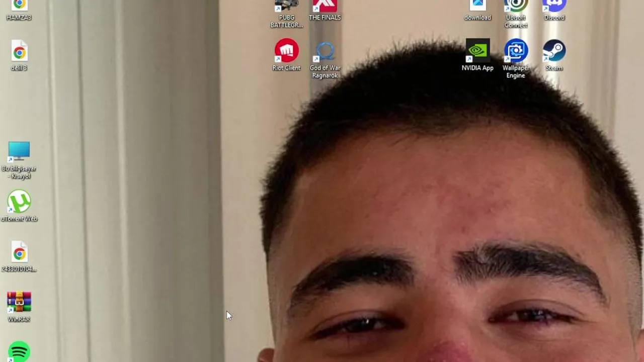Launch THE FINALS game shortcut
Viewport: 644px width, 362px height.
point(325,5)
